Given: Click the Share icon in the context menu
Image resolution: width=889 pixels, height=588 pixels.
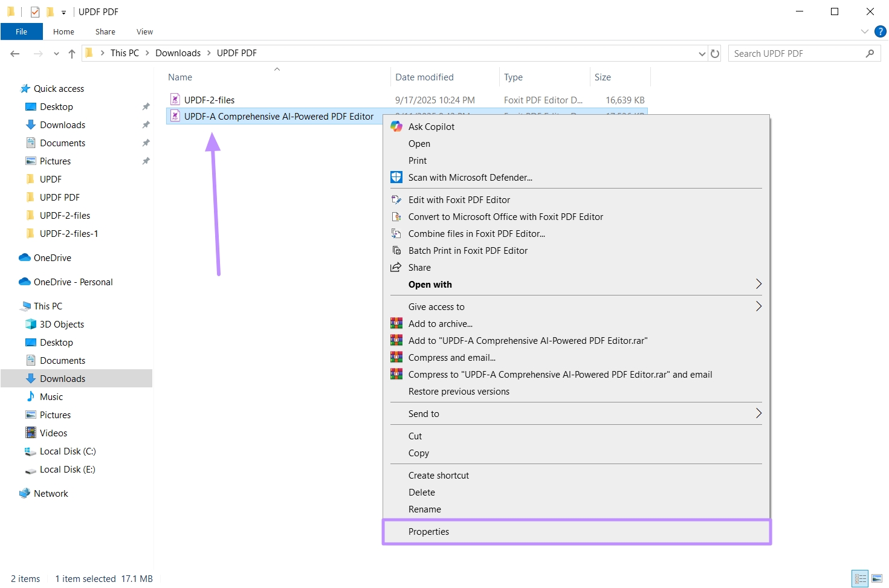Looking at the screenshot, I should click(x=396, y=267).
